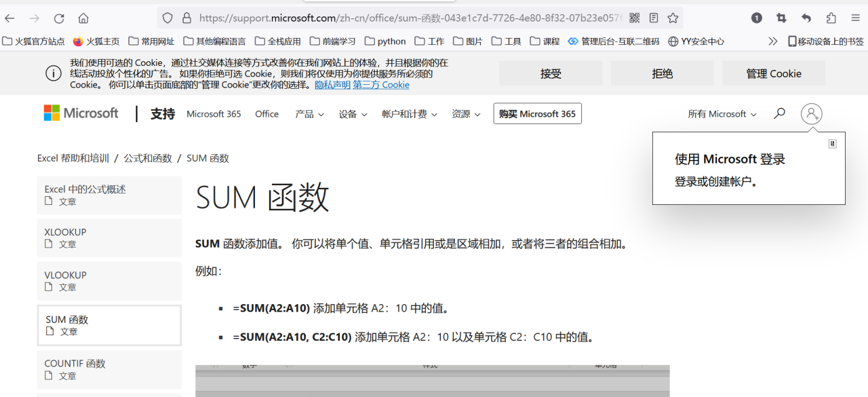Accept cookies with 接受 button
The width and height of the screenshot is (868, 397).
(x=551, y=73)
